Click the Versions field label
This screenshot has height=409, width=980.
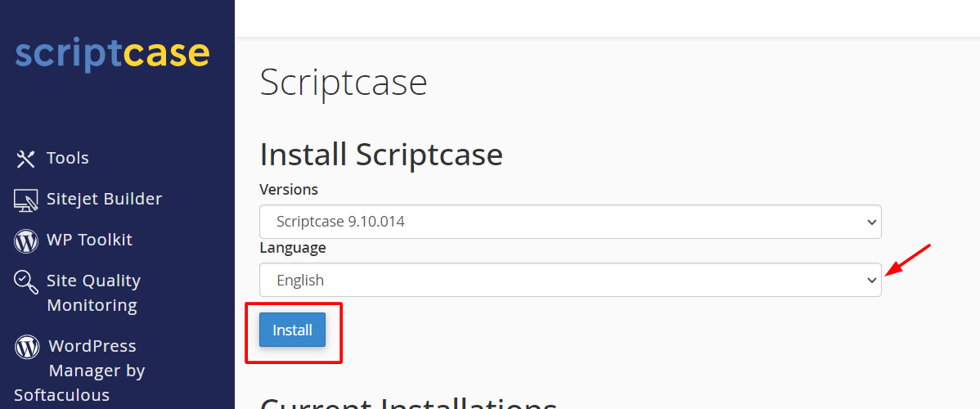tap(289, 189)
